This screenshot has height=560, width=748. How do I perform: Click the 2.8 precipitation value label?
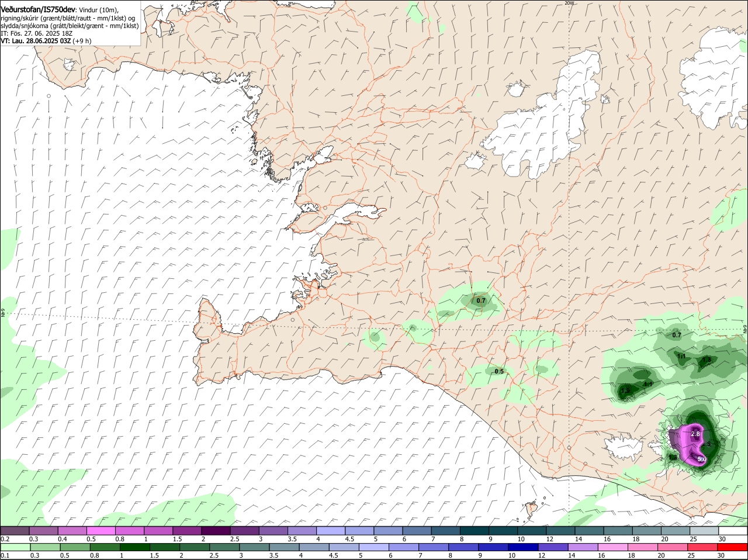(695, 434)
